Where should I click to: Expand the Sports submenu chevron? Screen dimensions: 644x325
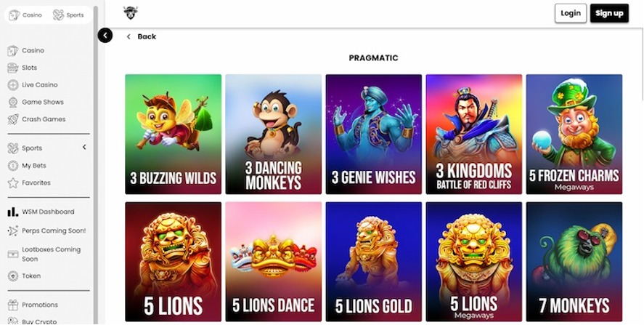tap(84, 148)
